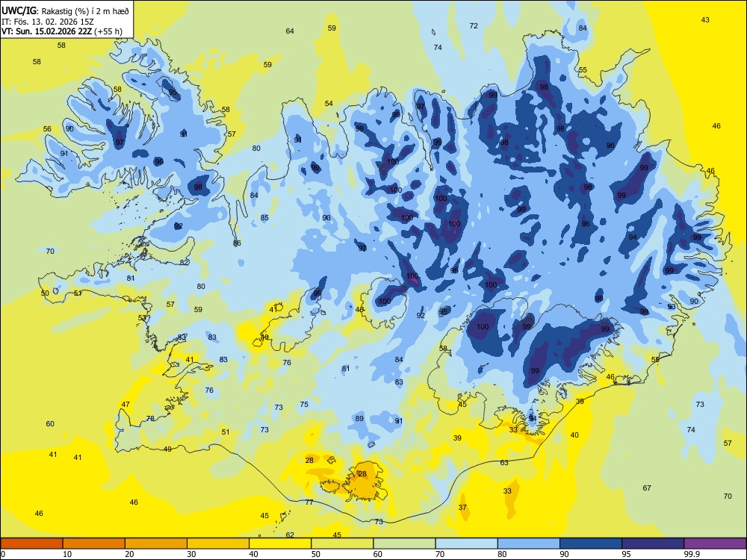747x560 pixels.
Task: Click the humidity value 56
Action: (47, 128)
